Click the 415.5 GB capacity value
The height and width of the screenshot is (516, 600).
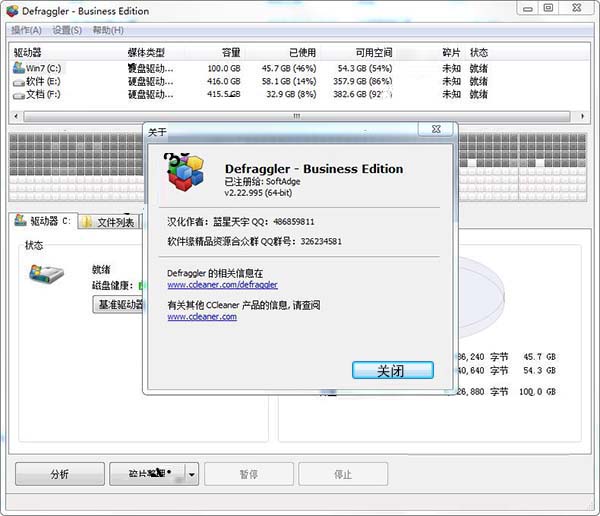click(x=224, y=94)
